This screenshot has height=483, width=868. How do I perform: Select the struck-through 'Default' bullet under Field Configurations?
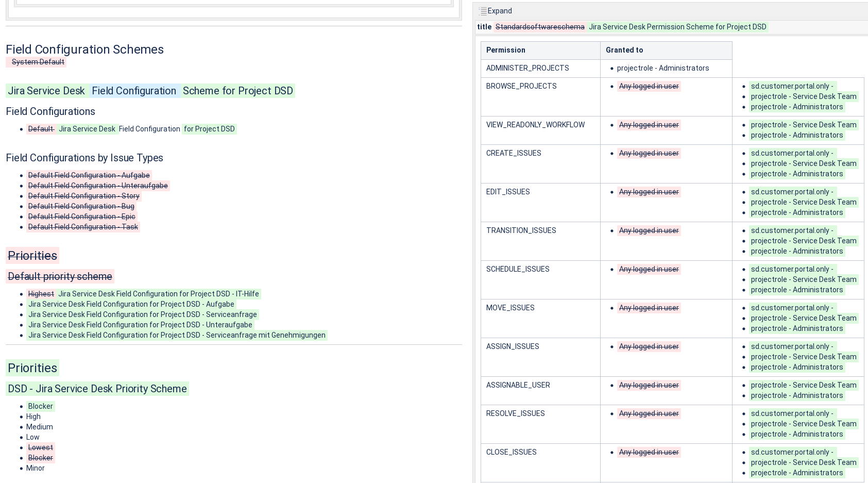(x=41, y=129)
